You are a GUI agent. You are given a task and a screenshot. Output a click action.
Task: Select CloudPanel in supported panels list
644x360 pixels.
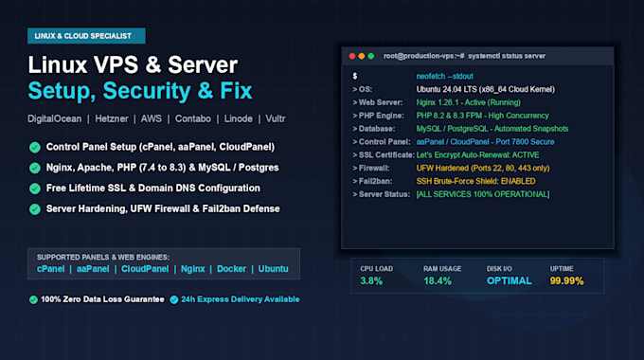145,269
